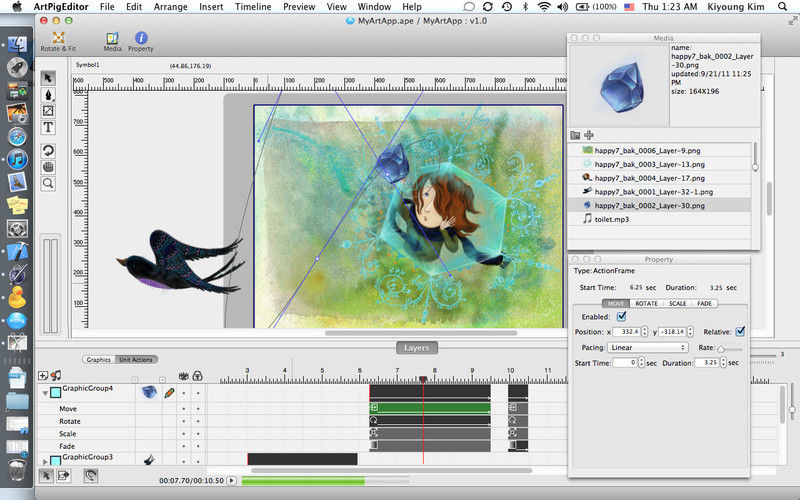Click the timeline vertical zoom slider
Screen dimensions: 800x500
792,409
